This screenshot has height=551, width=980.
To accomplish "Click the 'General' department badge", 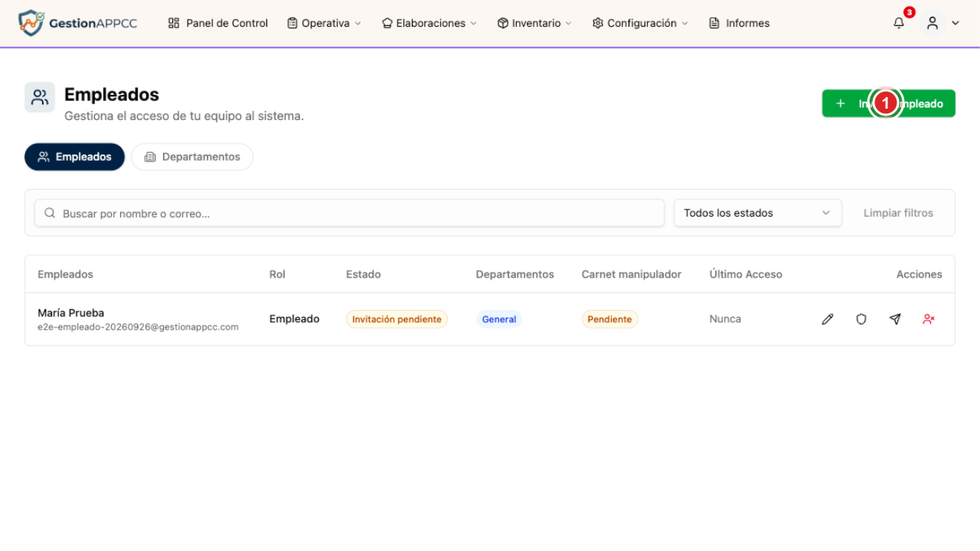I will [499, 319].
